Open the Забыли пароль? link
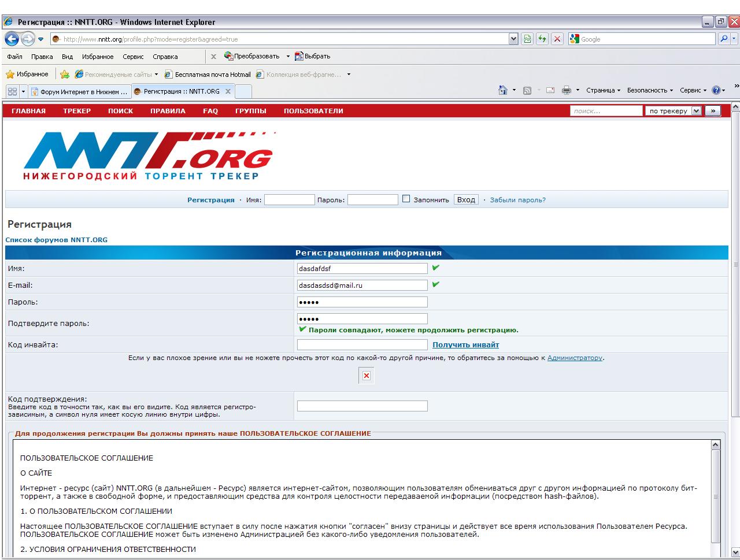 (x=517, y=200)
